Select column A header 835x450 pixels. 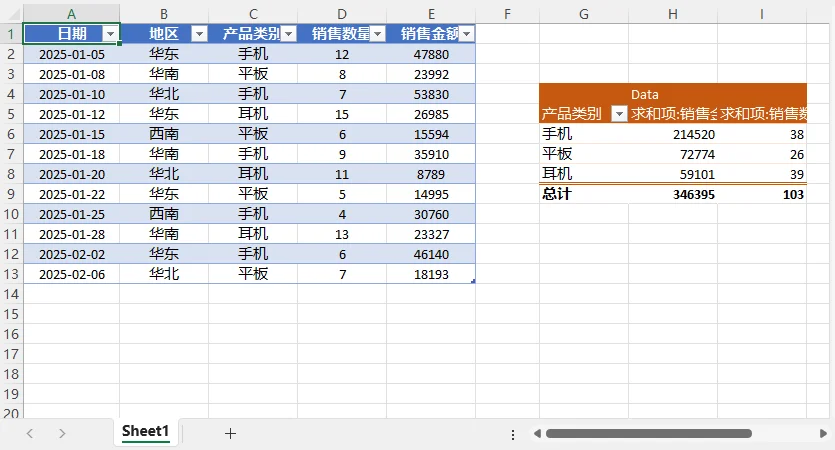coord(71,14)
